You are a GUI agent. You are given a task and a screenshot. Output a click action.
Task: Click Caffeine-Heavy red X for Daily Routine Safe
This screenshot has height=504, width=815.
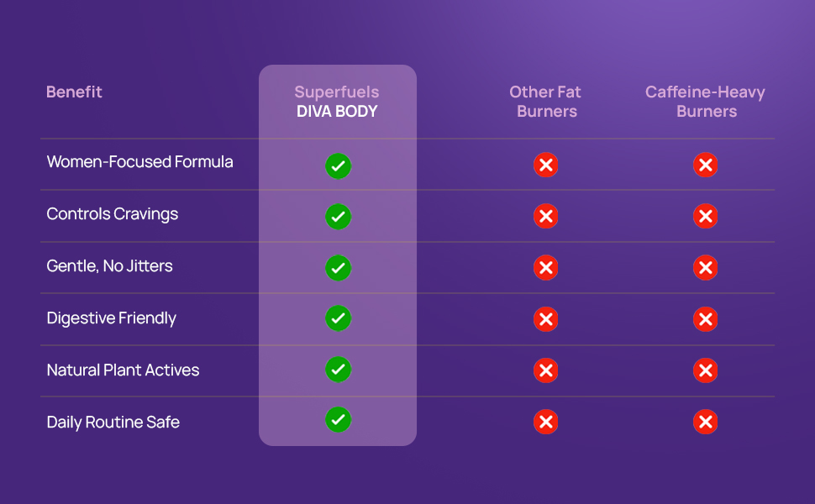[705, 422]
